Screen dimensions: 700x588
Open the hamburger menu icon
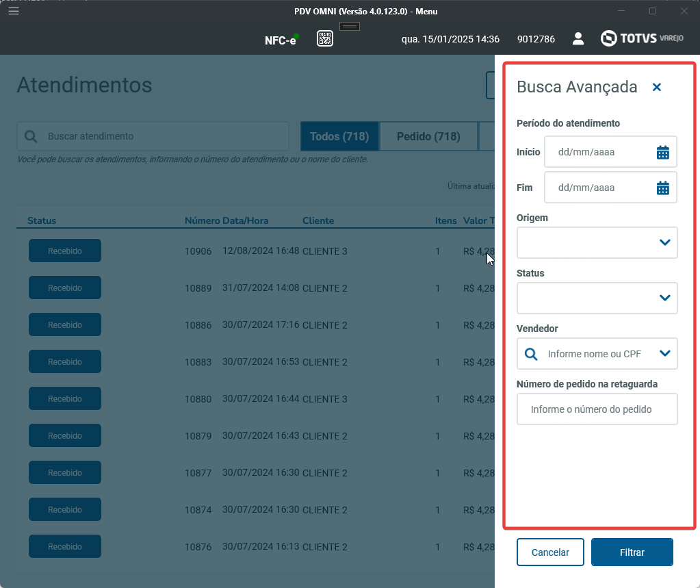coord(14,11)
